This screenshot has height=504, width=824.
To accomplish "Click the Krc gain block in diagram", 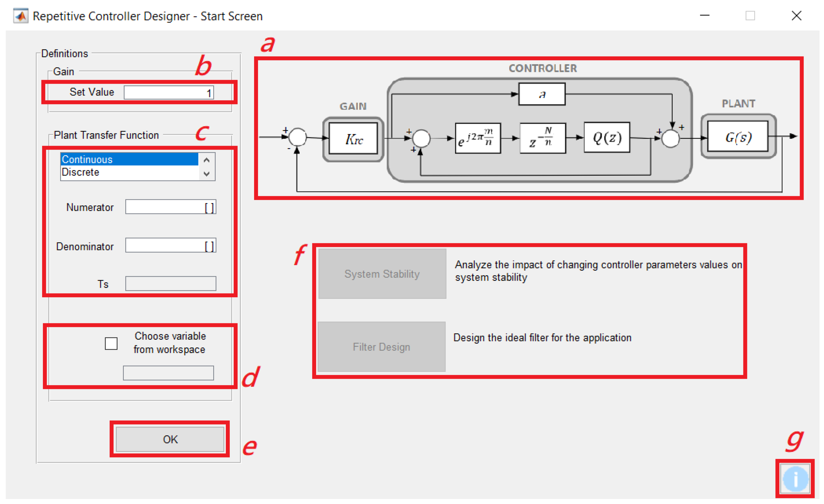I will [x=353, y=139].
